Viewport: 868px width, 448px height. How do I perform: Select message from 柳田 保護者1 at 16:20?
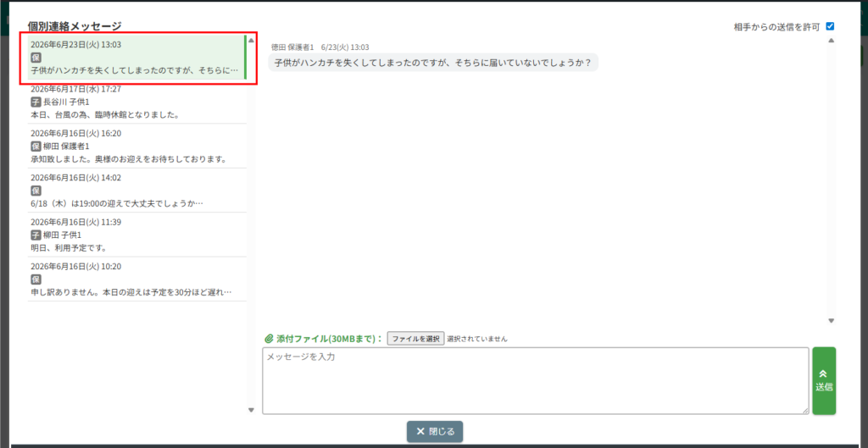(136, 146)
